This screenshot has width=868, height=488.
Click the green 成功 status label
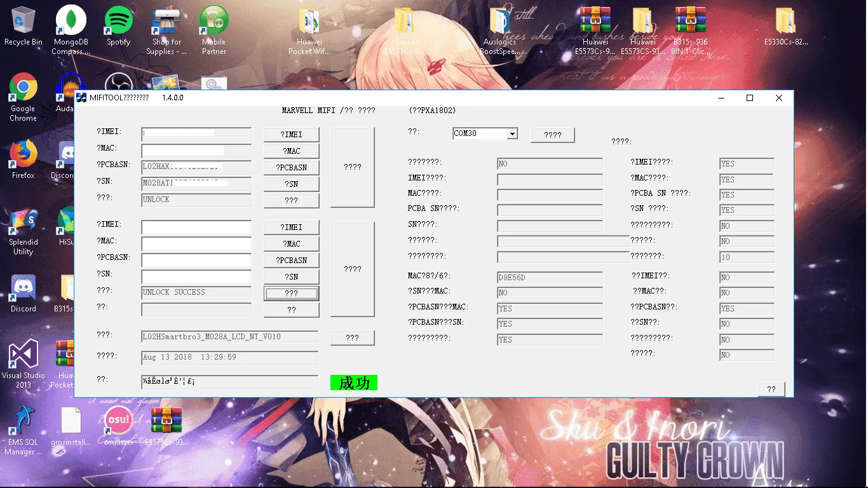point(354,383)
